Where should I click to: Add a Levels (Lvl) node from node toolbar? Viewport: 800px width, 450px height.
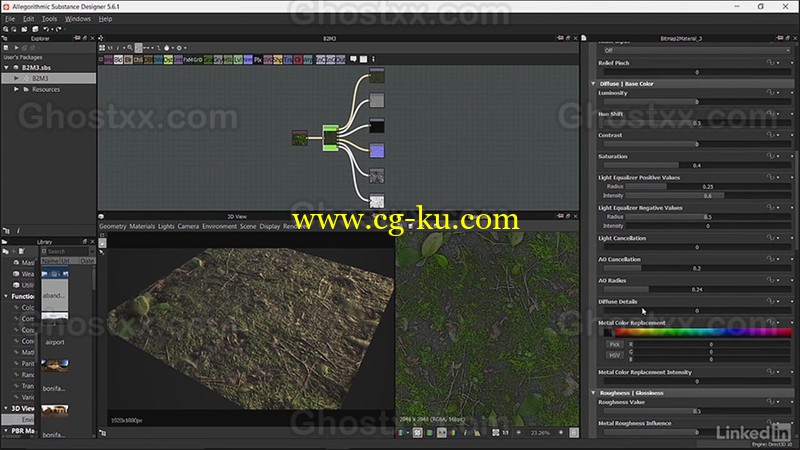pyautogui.click(x=238, y=60)
